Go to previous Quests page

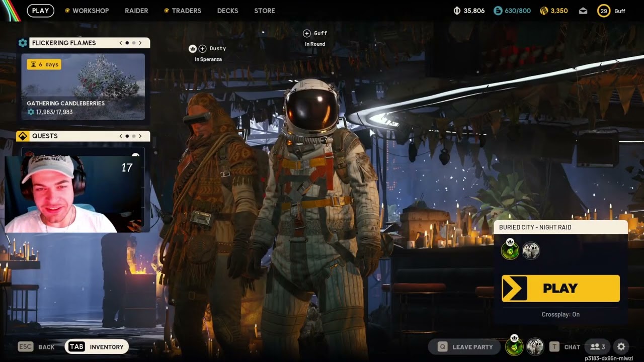click(x=121, y=136)
